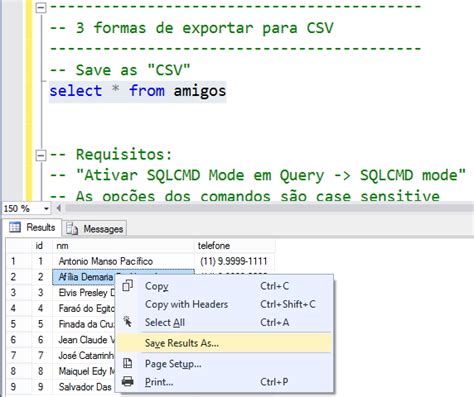Click the select keyword in query
This screenshot has width=474, height=397.
(76, 91)
